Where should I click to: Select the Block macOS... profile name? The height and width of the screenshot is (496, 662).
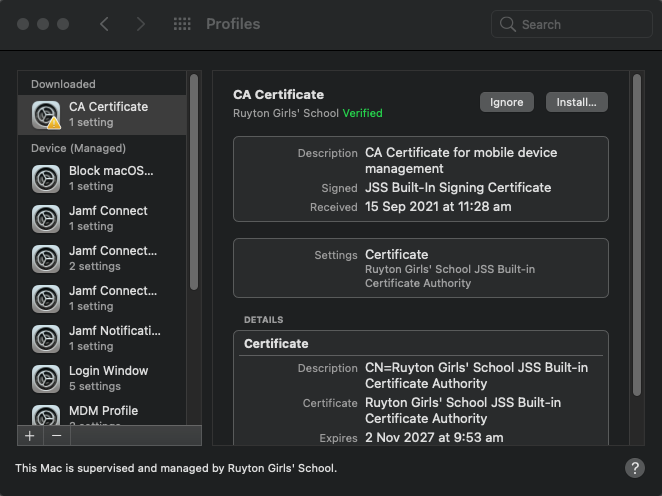coord(111,171)
